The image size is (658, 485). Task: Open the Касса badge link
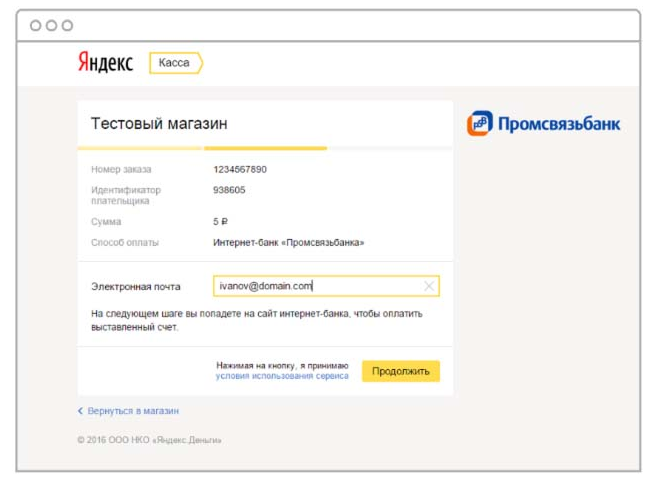click(176, 63)
